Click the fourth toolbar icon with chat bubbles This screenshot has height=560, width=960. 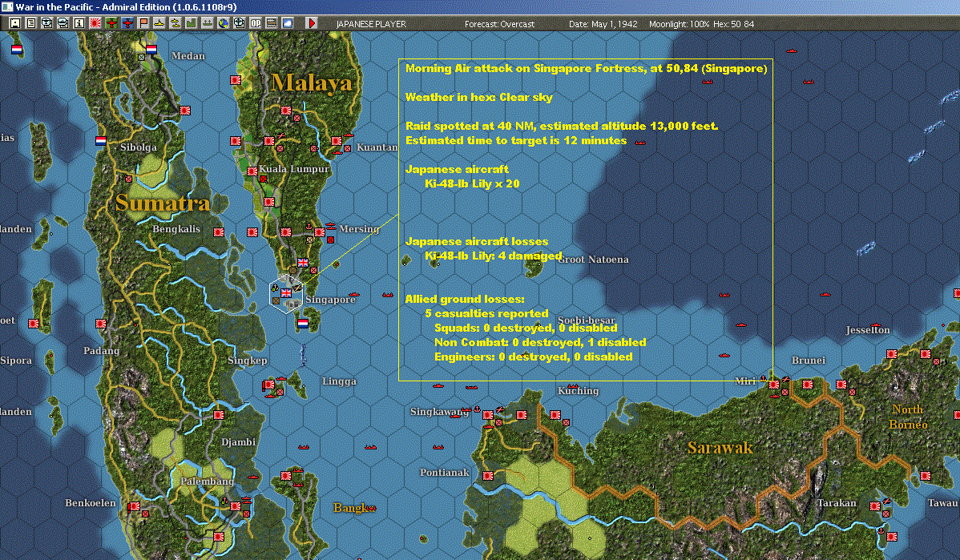pyautogui.click(x=63, y=23)
